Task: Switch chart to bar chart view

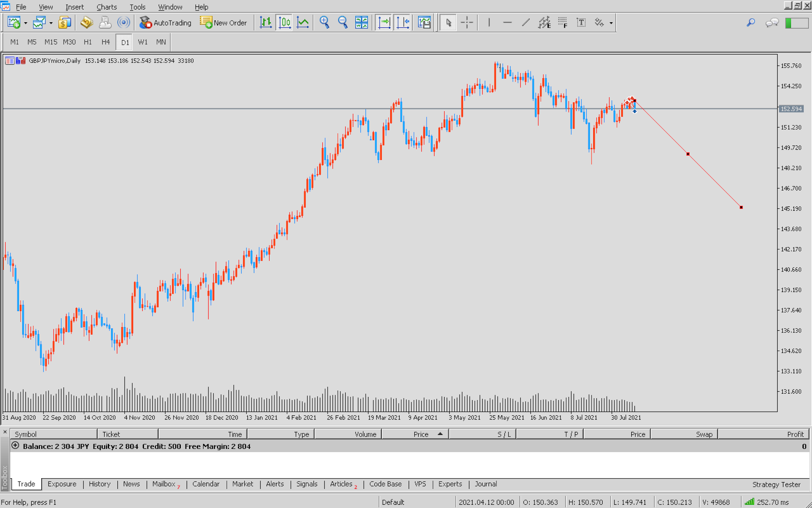Action: point(266,23)
